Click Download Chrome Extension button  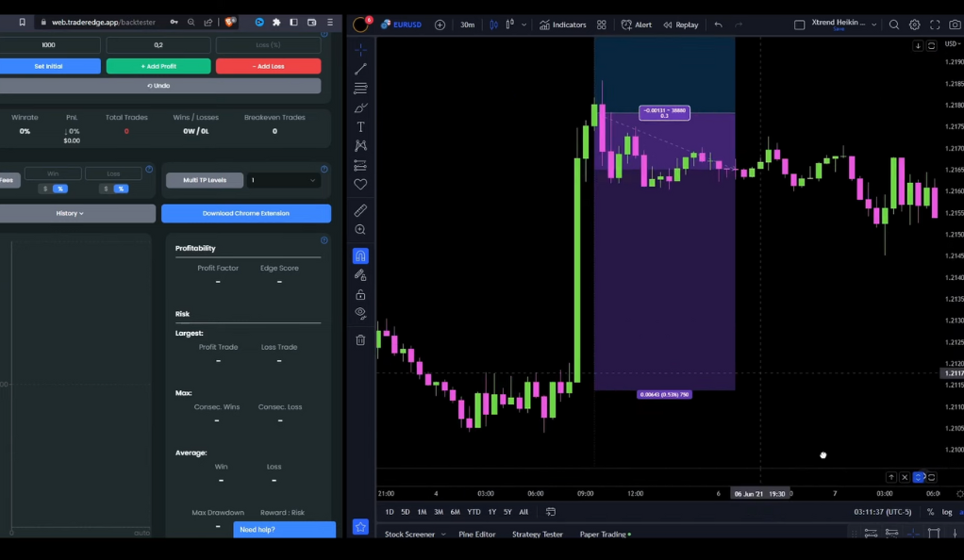[246, 213]
